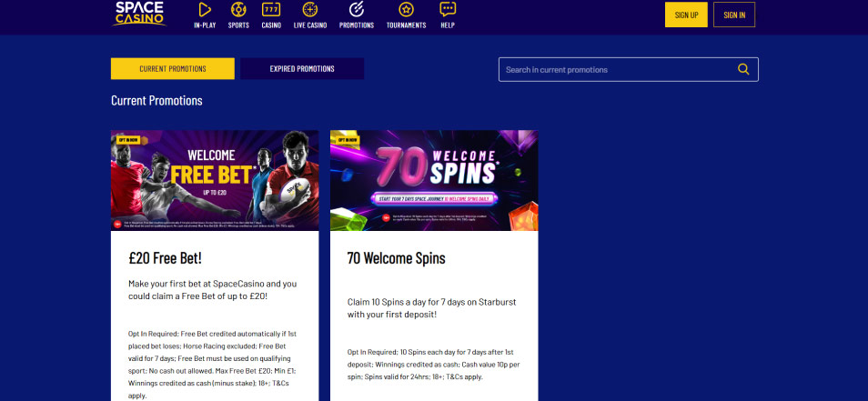Viewport: 868px width, 401px height.
Task: Click the Sign Up button
Action: (x=686, y=15)
